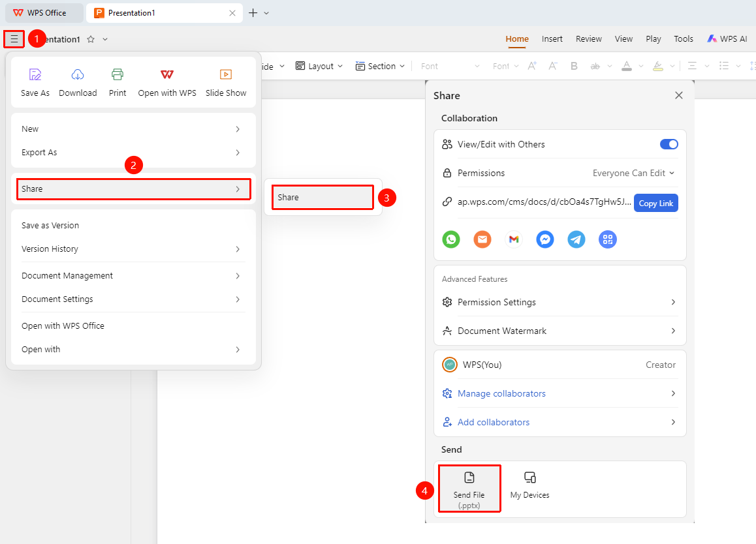The image size is (756, 544).
Task: Show QR code share icon
Action: pos(608,239)
